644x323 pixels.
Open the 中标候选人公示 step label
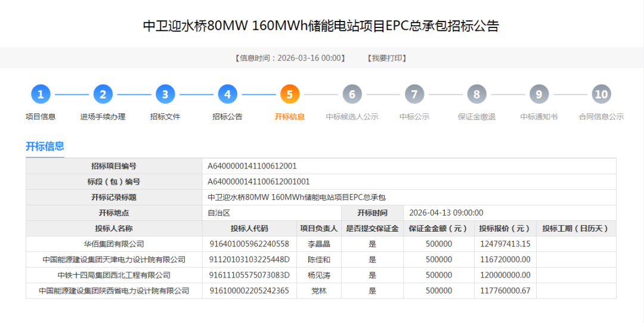(x=352, y=117)
